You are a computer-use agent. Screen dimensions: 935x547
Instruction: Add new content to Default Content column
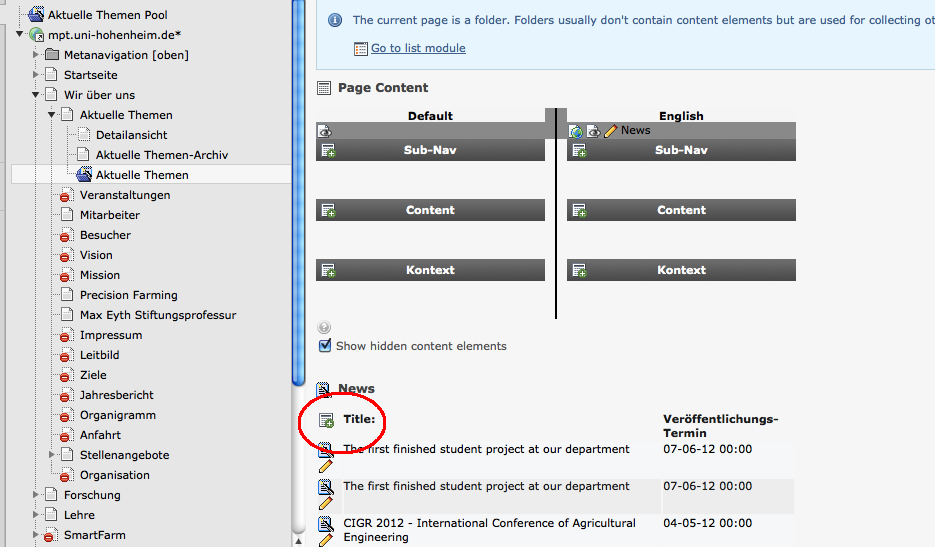327,211
